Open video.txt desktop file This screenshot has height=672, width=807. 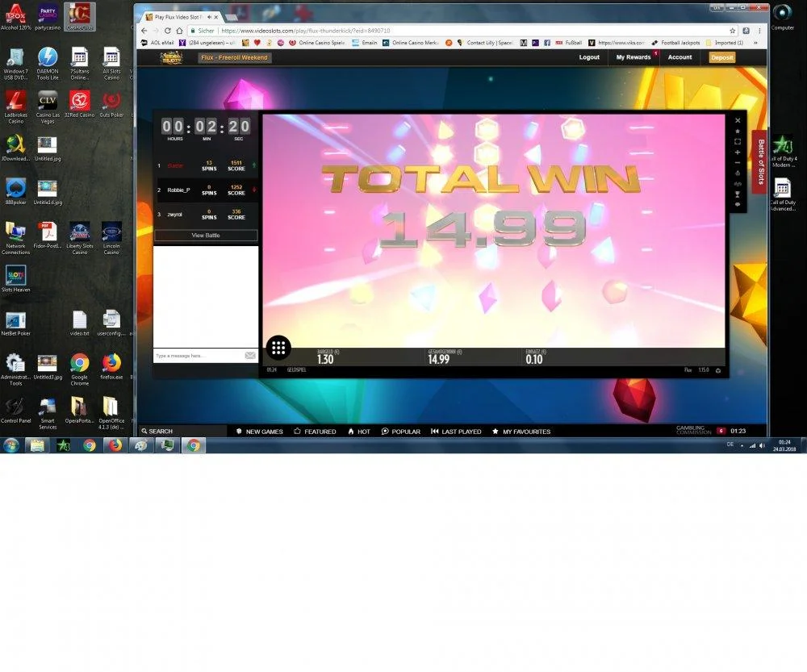pos(79,323)
